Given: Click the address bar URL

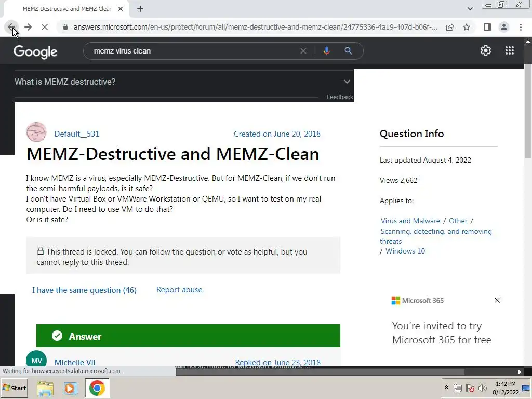Looking at the screenshot, I should pyautogui.click(x=256, y=27).
